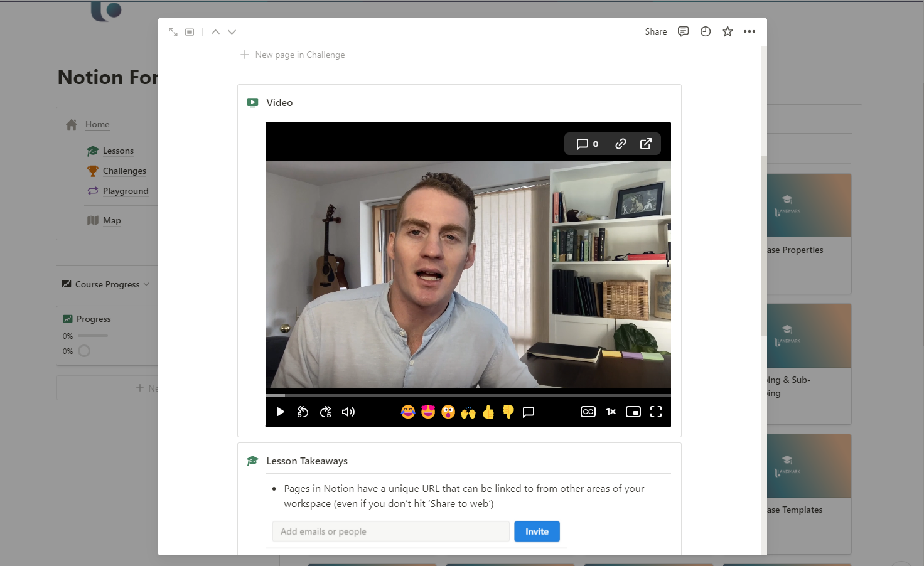Click the copy link icon over the video
The height and width of the screenshot is (566, 924).
pos(620,144)
